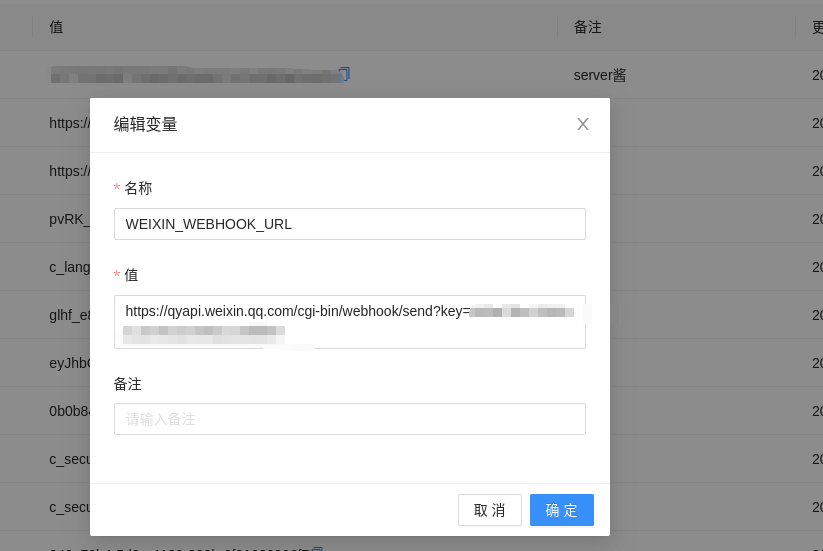Viewport: 823px width, 551px height.
Task: Click the 编辑变量 dialog title
Action: [145, 124]
